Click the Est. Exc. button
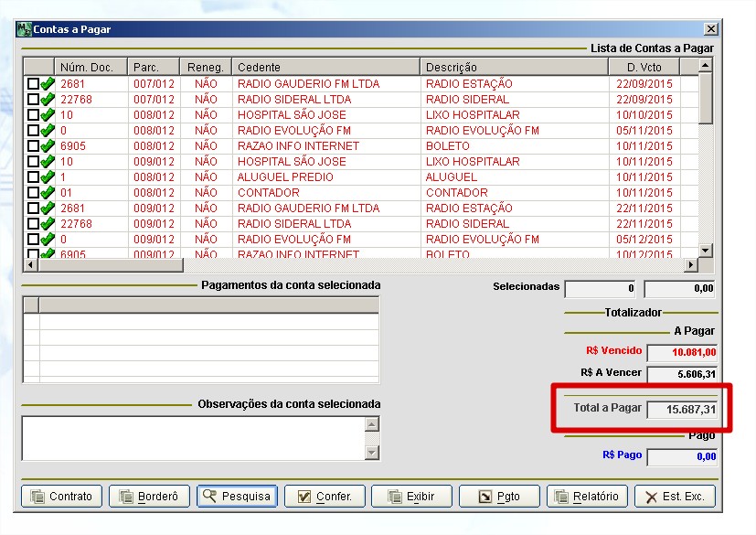Image resolution: width=756 pixels, height=535 pixels. point(675,497)
